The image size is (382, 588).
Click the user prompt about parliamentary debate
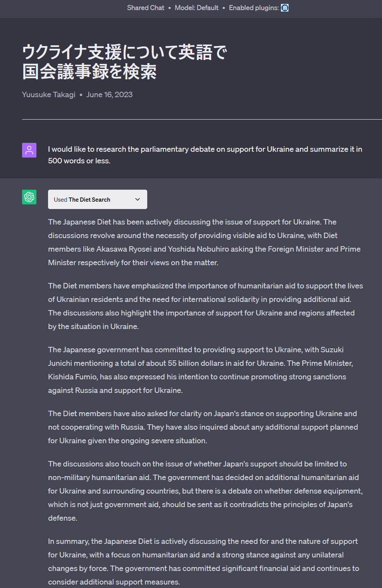(205, 155)
